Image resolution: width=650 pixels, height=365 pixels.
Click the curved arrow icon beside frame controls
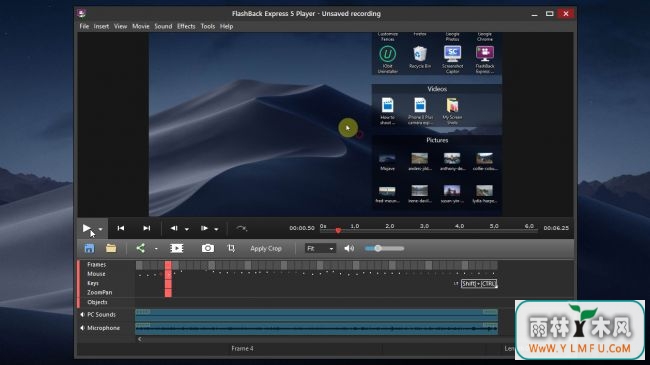pyautogui.click(x=241, y=228)
